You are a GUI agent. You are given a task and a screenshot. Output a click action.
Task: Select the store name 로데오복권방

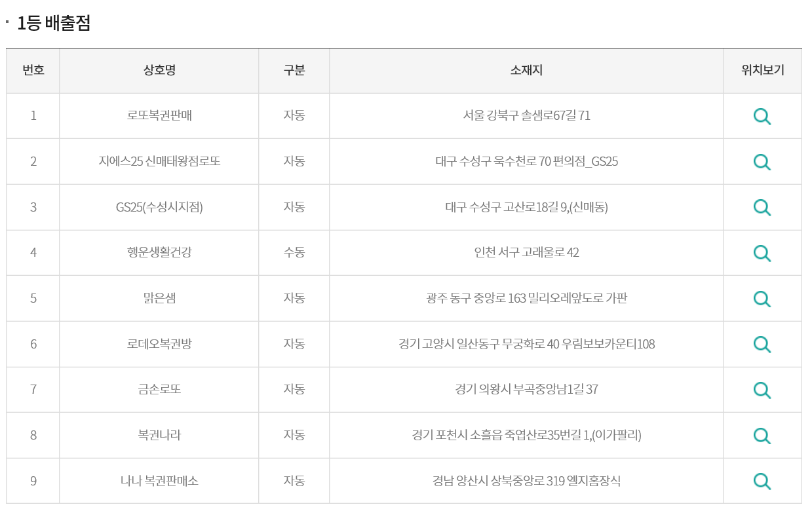159,344
